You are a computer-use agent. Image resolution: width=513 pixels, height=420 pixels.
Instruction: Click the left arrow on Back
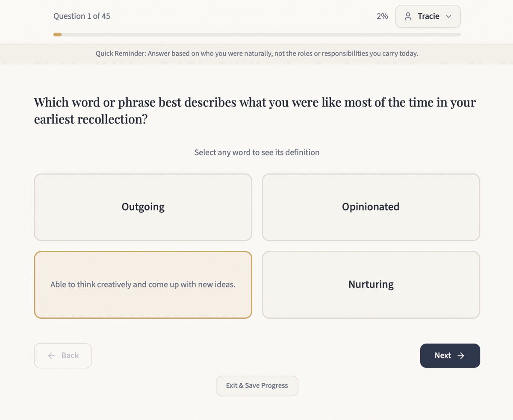51,355
